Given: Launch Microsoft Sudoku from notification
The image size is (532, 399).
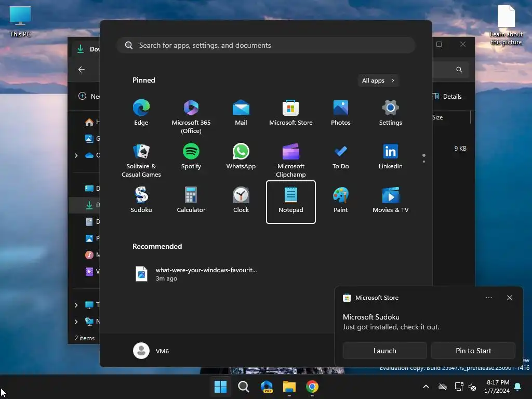Looking at the screenshot, I should coord(384,351).
